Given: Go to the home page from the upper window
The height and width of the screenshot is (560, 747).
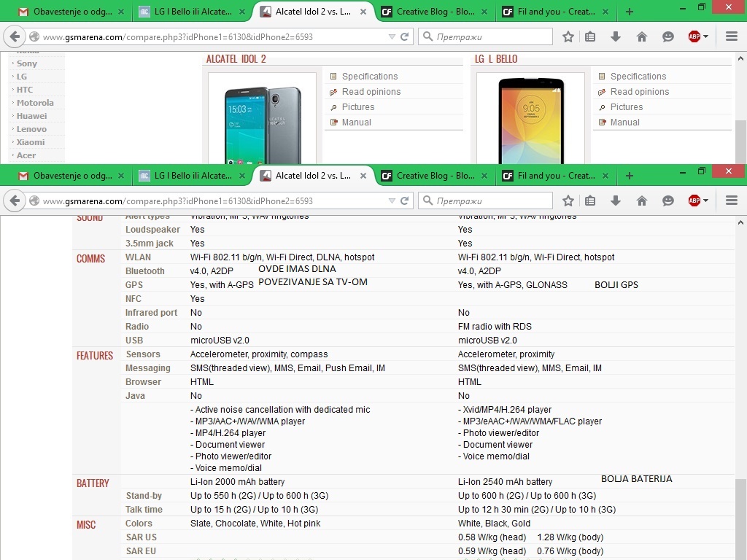Looking at the screenshot, I should point(642,36).
